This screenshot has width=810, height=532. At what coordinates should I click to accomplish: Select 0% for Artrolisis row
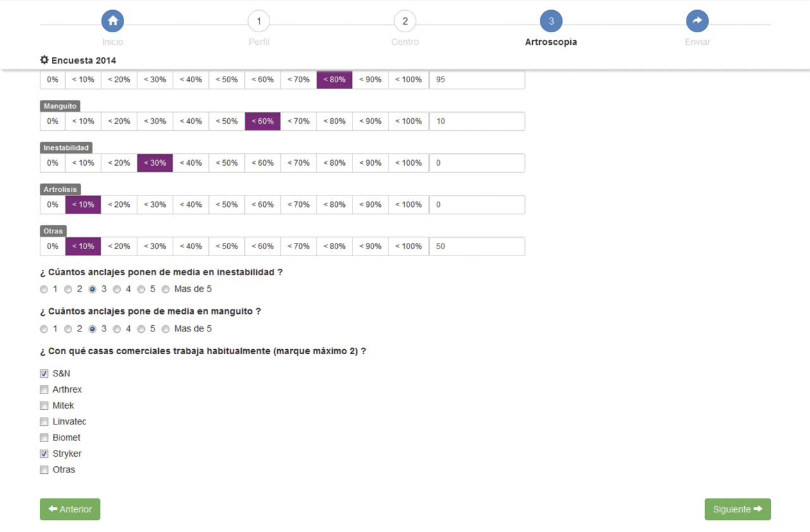(x=53, y=205)
